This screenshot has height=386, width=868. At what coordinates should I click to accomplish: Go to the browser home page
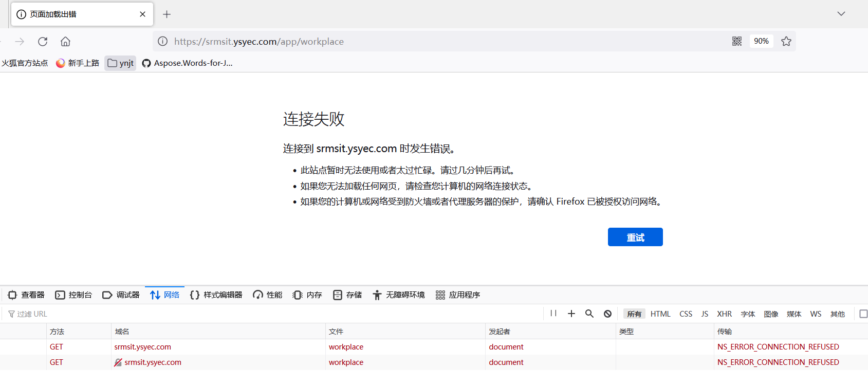(x=65, y=42)
